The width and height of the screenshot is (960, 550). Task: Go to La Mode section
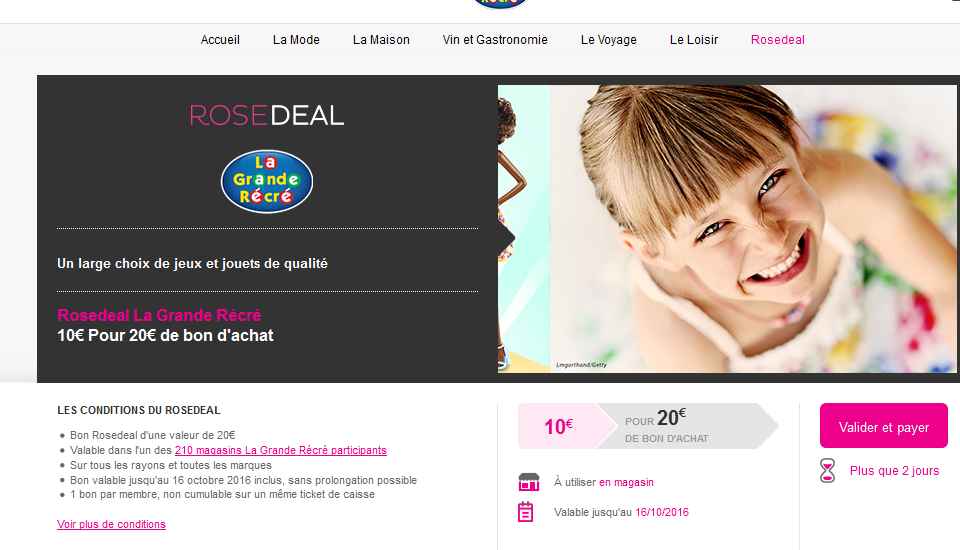296,40
